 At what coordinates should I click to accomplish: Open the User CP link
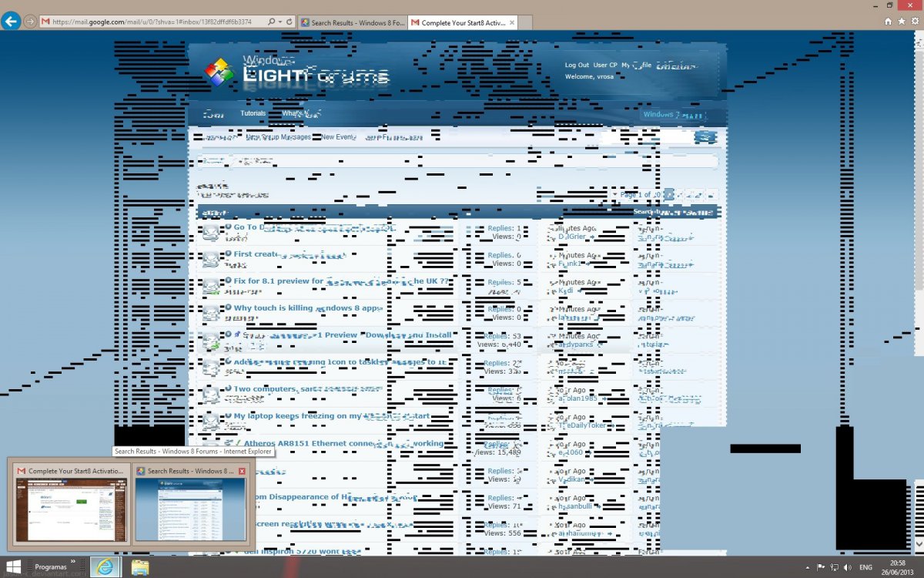click(604, 66)
